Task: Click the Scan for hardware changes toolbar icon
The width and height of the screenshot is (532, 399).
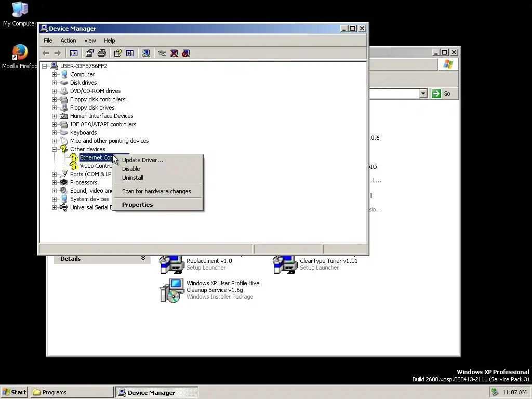Action: [x=146, y=54]
